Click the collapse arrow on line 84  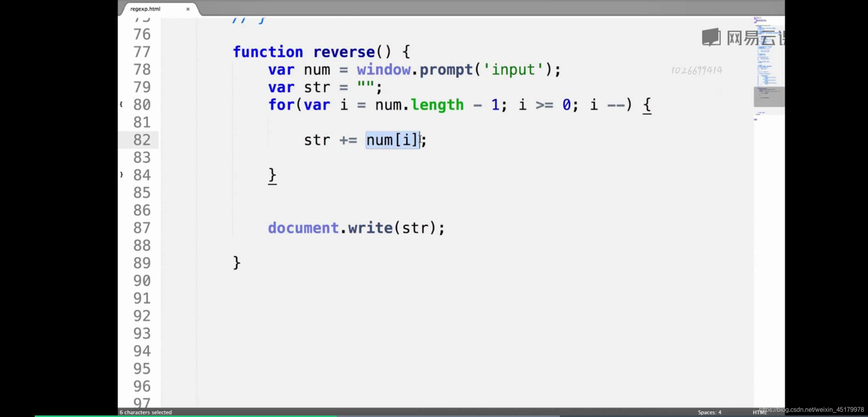click(121, 175)
